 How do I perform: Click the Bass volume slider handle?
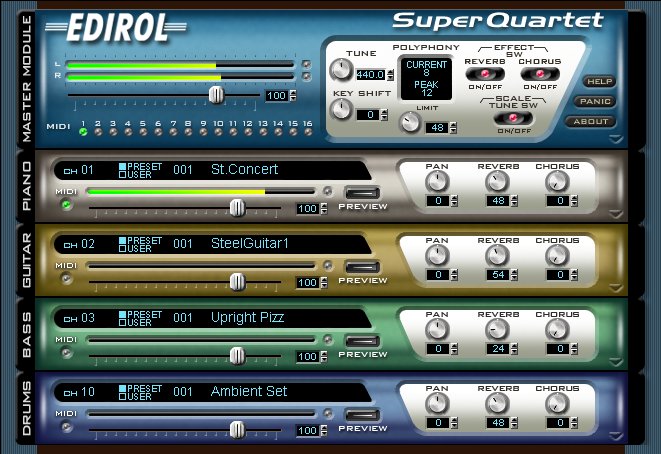(237, 356)
